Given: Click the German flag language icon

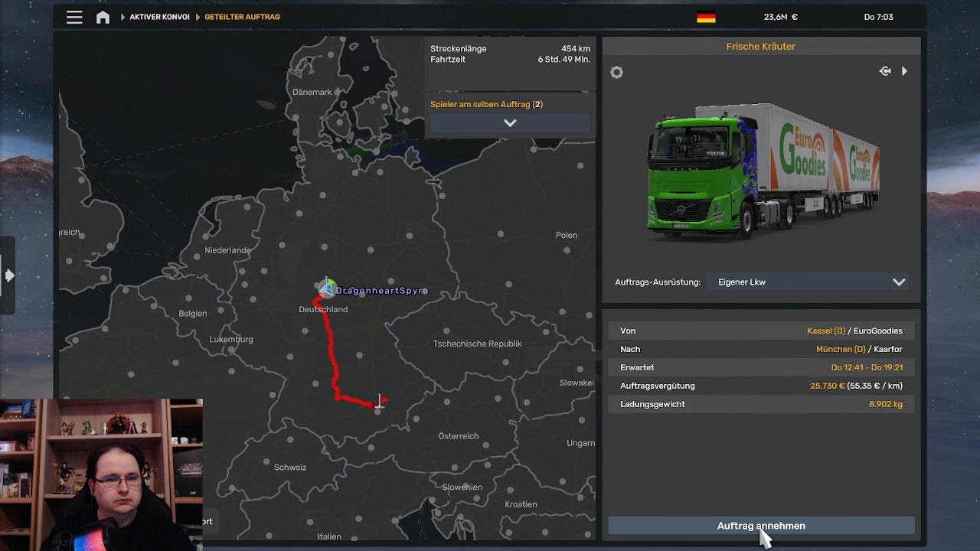Looking at the screenshot, I should (x=706, y=17).
